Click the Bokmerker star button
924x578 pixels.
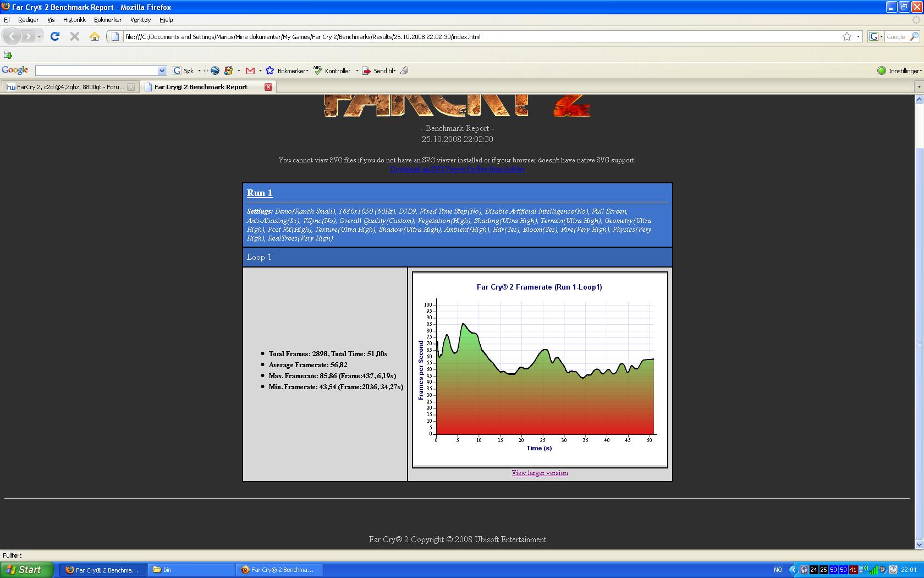[x=286, y=70]
